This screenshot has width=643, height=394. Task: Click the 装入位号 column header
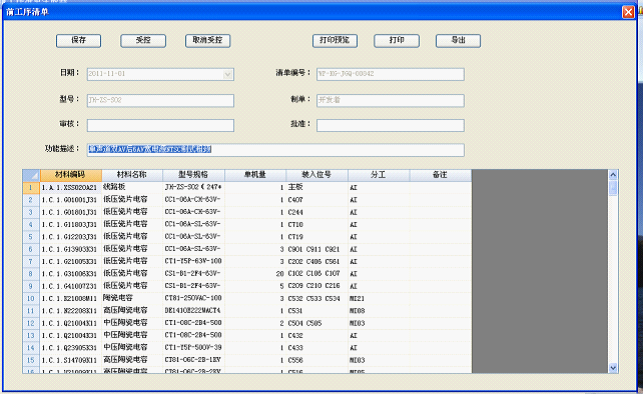pos(317,175)
